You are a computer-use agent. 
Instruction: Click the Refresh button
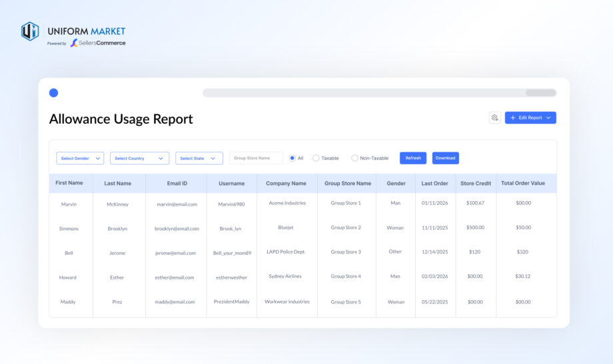click(x=413, y=158)
